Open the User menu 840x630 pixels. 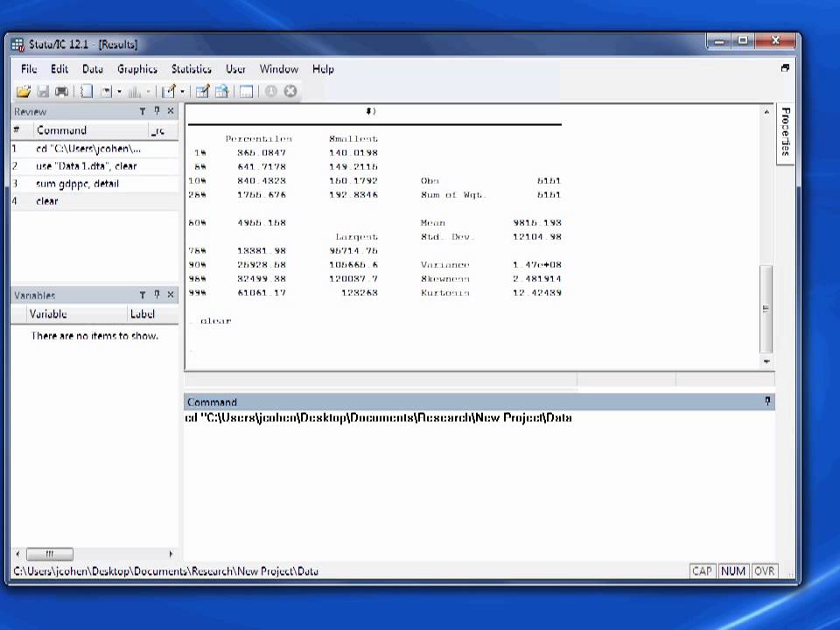(x=235, y=69)
